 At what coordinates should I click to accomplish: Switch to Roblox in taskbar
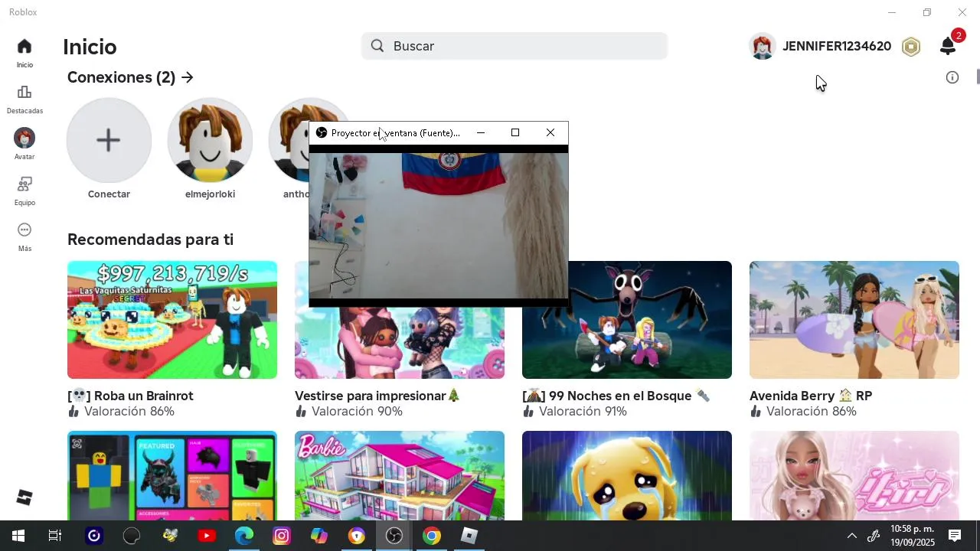point(469,536)
